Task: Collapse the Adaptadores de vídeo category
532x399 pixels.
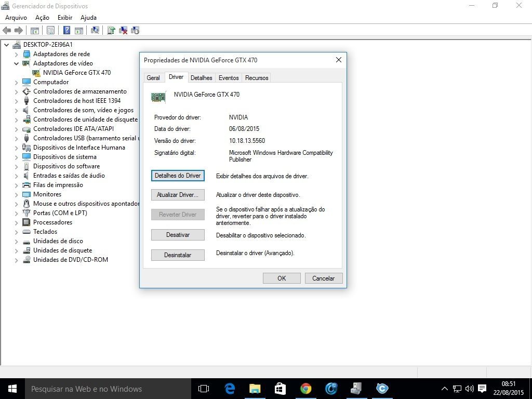Action: click(16, 63)
